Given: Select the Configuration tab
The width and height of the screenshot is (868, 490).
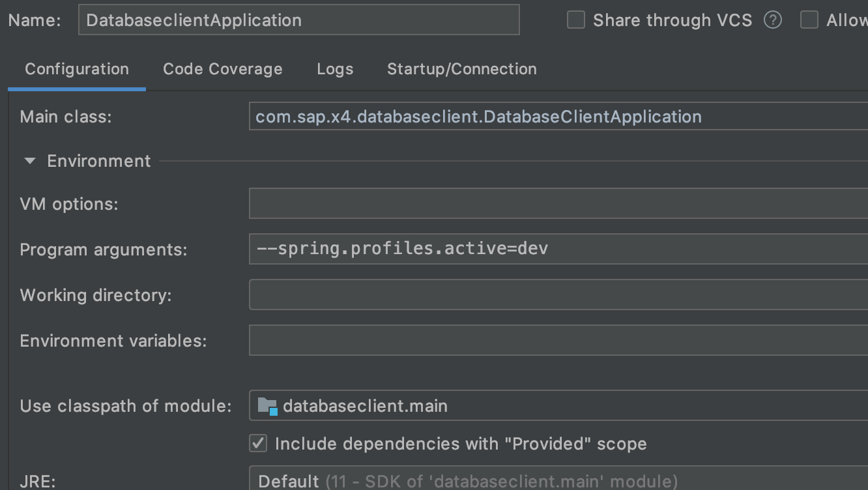Looking at the screenshot, I should [x=76, y=69].
